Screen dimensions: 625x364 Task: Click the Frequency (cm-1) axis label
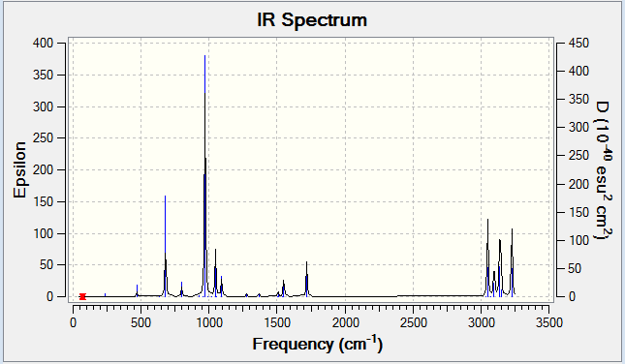318,344
